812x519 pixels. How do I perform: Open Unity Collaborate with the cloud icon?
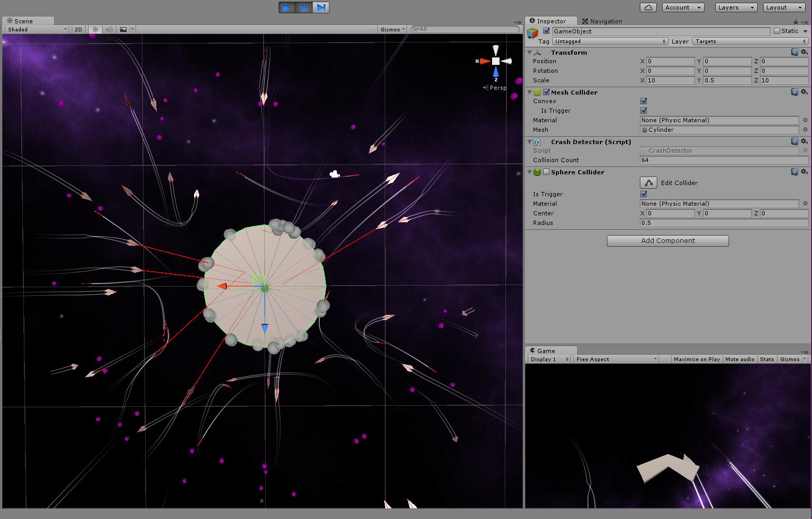(648, 7)
